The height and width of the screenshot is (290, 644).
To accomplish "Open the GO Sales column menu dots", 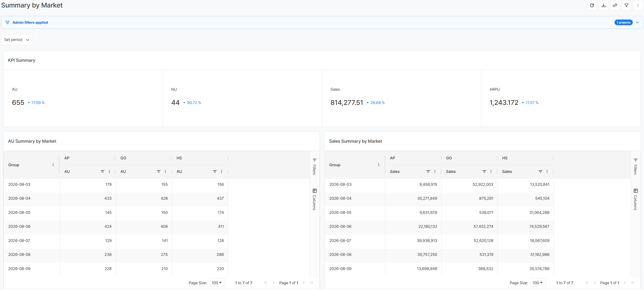I will click(491, 171).
